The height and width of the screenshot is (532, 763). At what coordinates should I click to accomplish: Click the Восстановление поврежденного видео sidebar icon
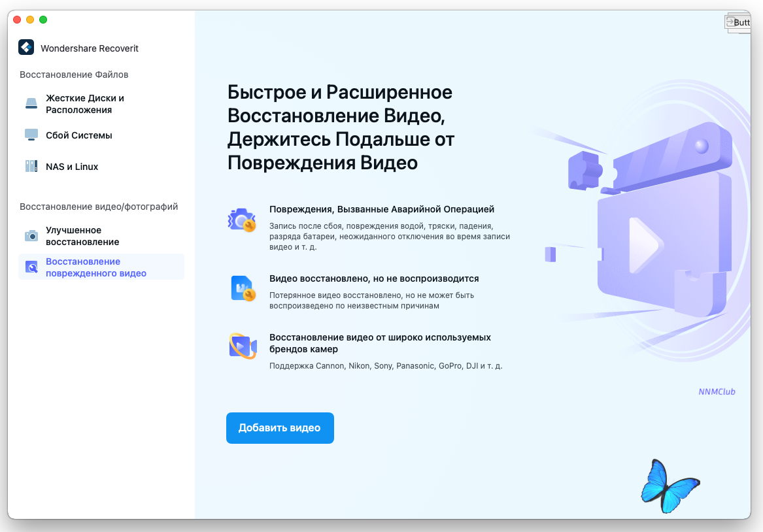31,267
